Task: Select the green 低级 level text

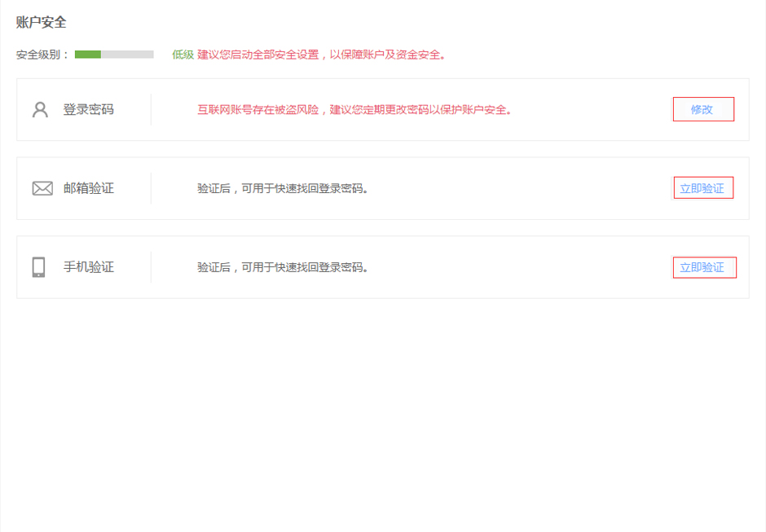Action: pyautogui.click(x=183, y=55)
